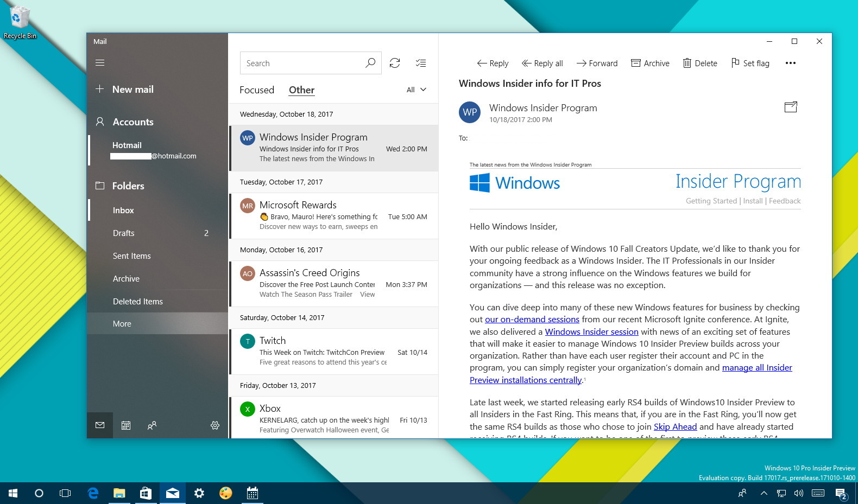
Task: Open the Calendar taskbar icon
Action: (253, 493)
